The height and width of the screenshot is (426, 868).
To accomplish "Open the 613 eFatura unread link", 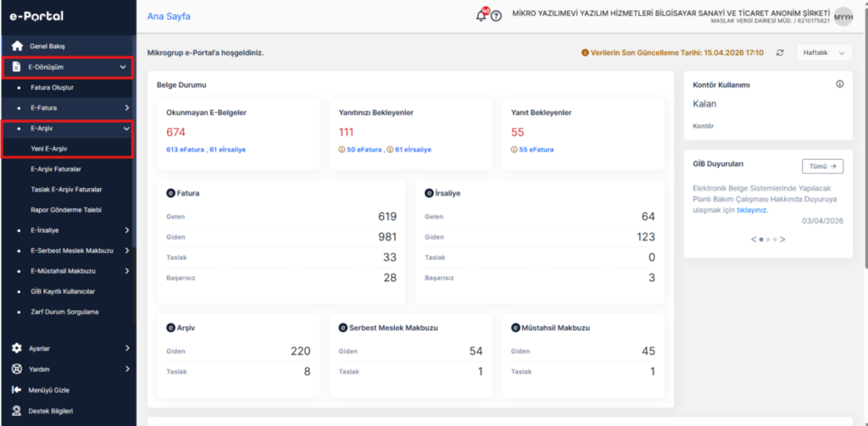I will tap(186, 149).
